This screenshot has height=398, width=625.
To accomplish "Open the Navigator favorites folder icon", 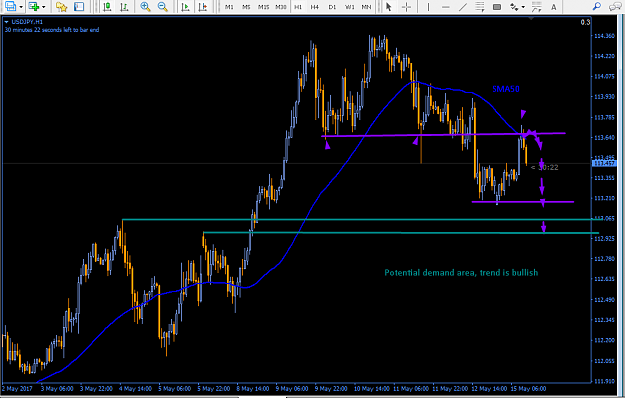I will (61, 6).
